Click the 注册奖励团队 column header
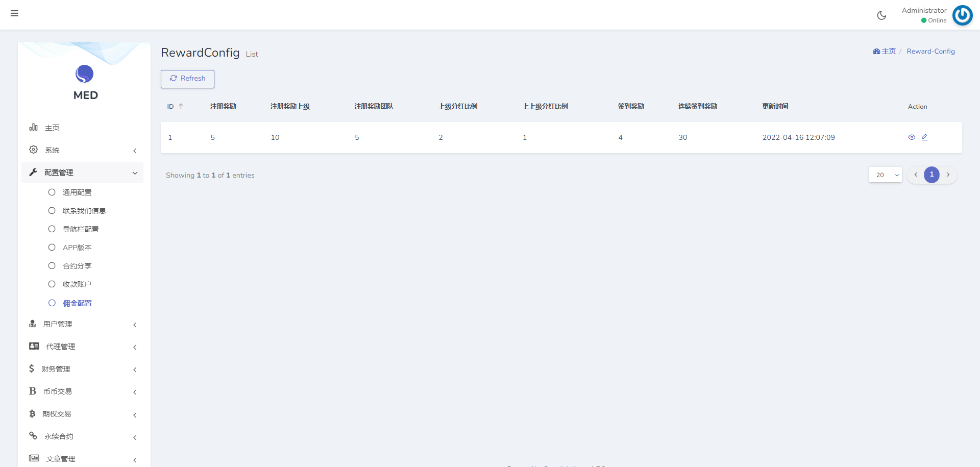Image resolution: width=980 pixels, height=467 pixels. pos(374,106)
